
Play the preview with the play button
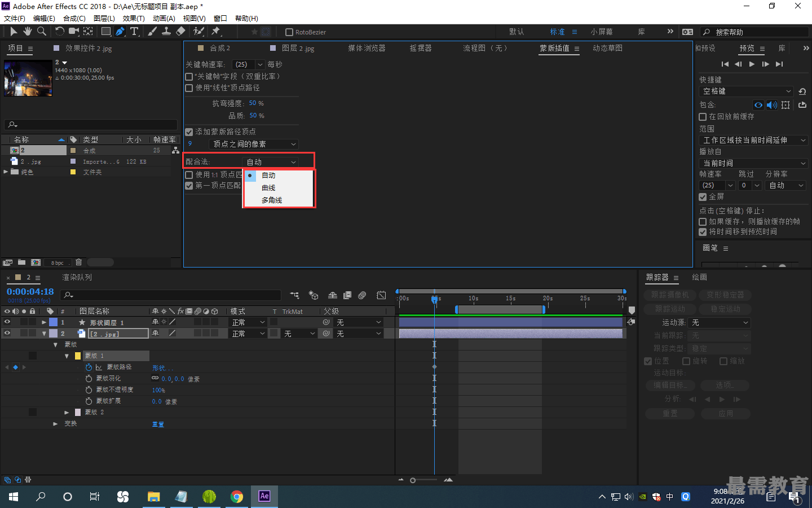click(x=752, y=64)
